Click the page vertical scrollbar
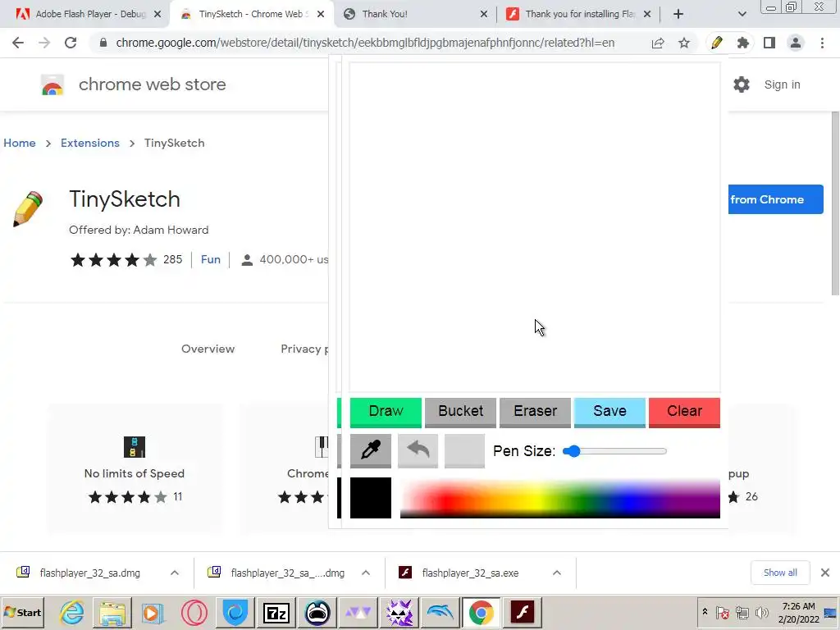The image size is (840, 630). (x=834, y=203)
